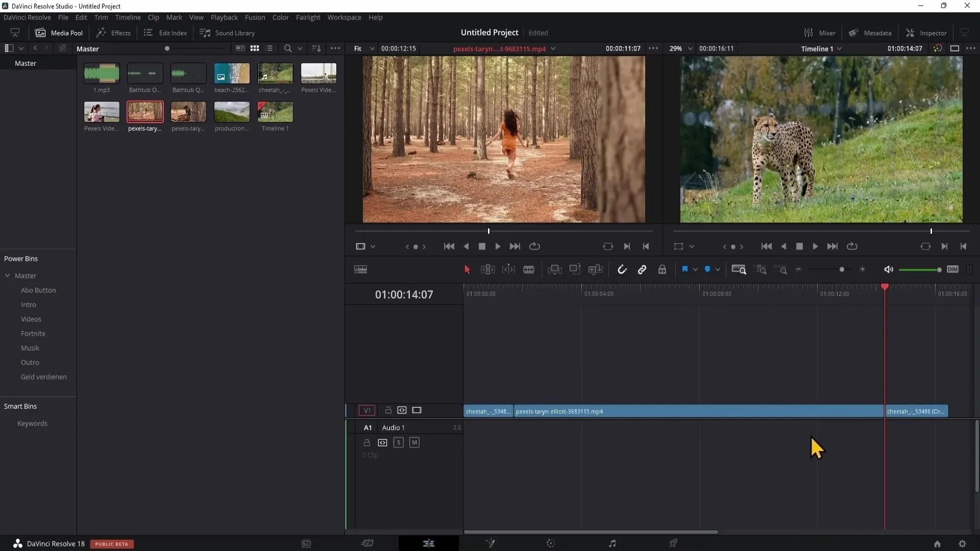Expand the Master bin in Power Bins
Viewport: 980px width, 551px height.
pos(7,275)
